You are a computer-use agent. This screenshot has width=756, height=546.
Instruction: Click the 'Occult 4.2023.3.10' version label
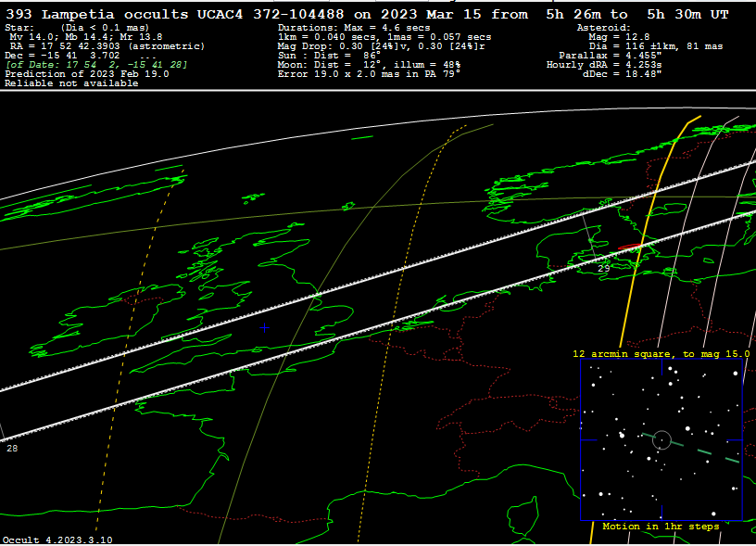(x=57, y=540)
